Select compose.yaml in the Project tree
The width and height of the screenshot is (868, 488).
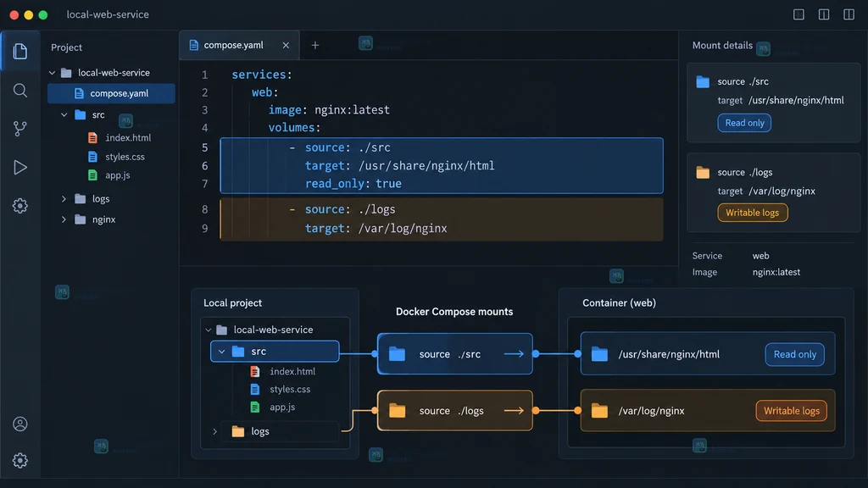tap(111, 93)
